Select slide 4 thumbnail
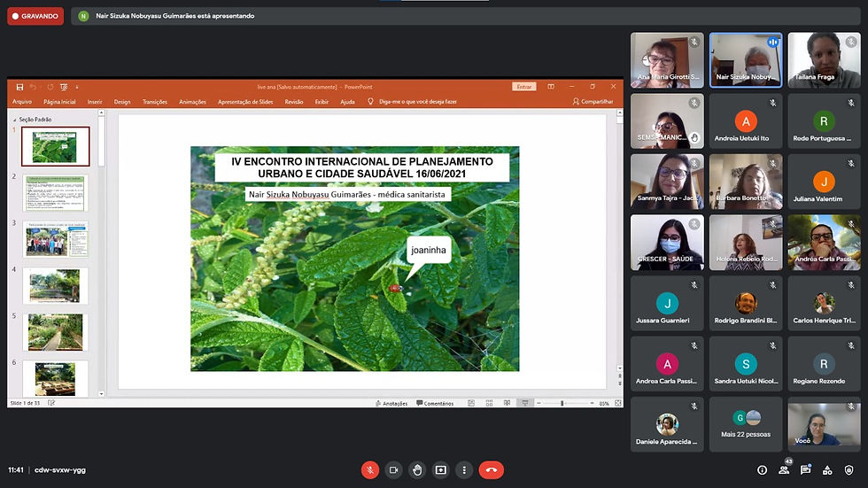The image size is (868, 488). [55, 286]
